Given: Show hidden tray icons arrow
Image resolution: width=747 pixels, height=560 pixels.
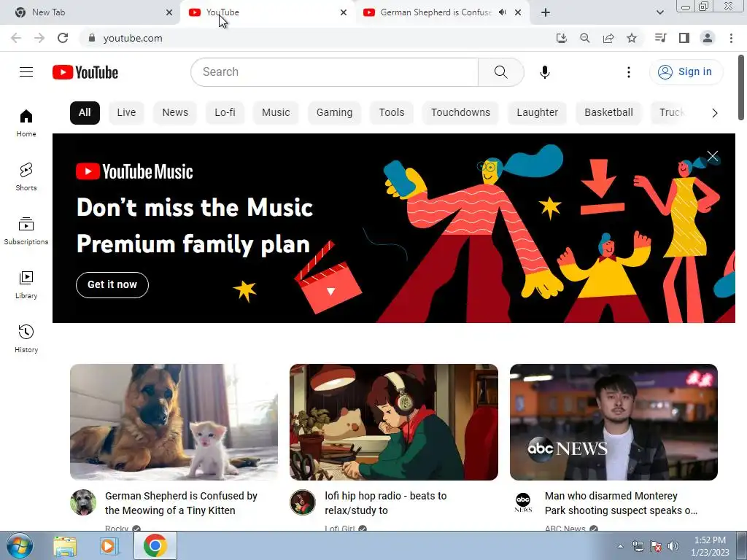Looking at the screenshot, I should [620, 546].
